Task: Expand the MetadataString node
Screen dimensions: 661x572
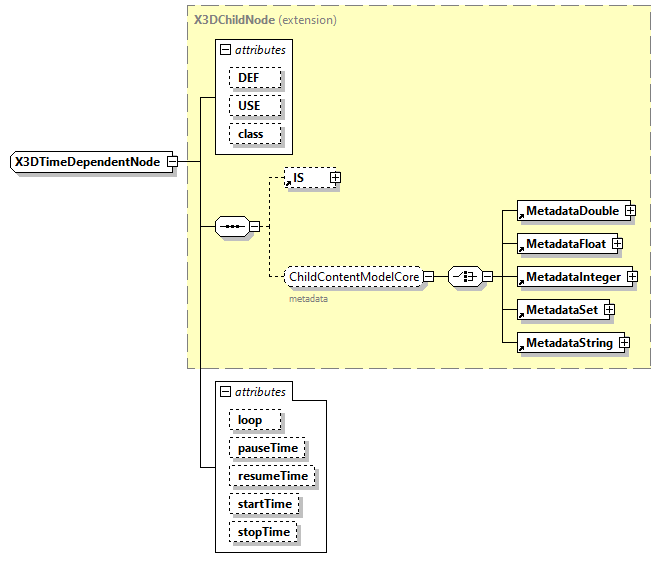Action: pyautogui.click(x=623, y=343)
